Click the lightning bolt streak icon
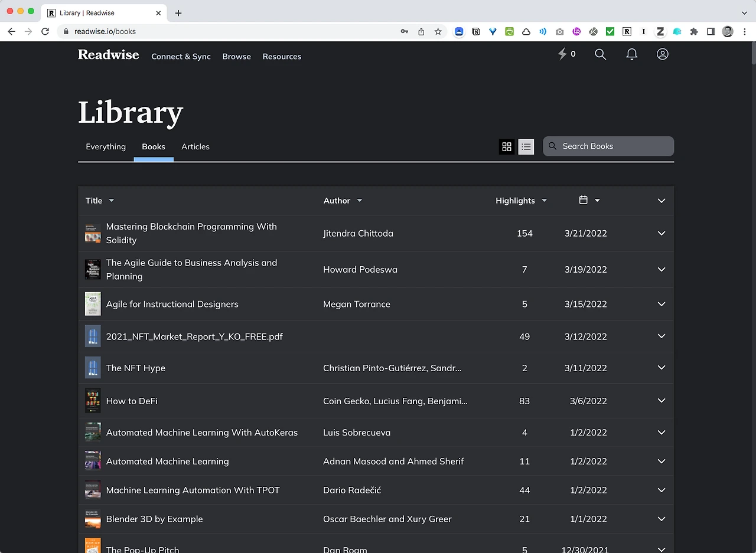Viewport: 756px width, 553px height. tap(562, 54)
